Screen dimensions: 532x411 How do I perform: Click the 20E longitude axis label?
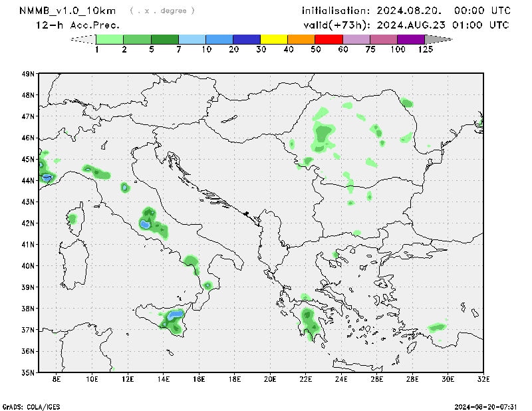(270, 379)
